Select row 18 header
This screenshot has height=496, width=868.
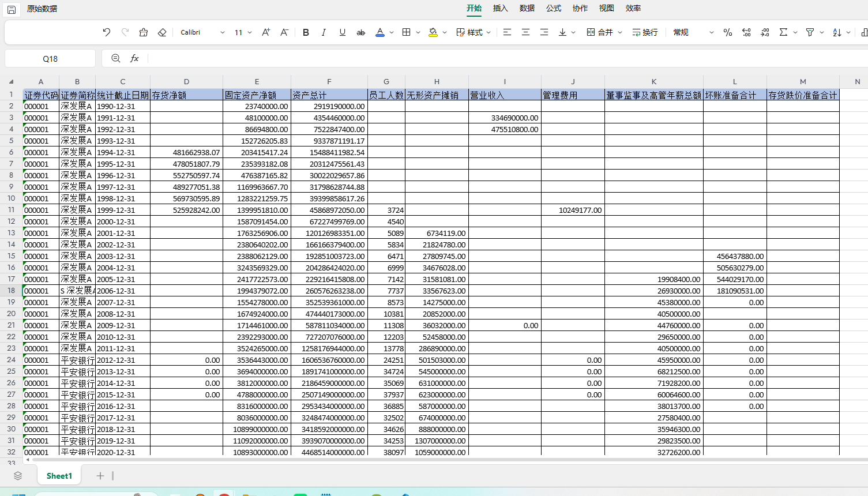[x=11, y=291]
